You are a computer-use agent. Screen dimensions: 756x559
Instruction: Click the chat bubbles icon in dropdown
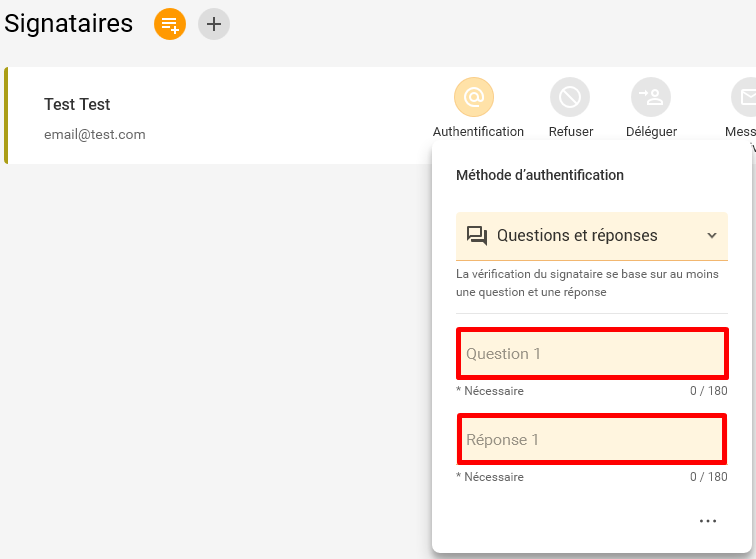477,236
